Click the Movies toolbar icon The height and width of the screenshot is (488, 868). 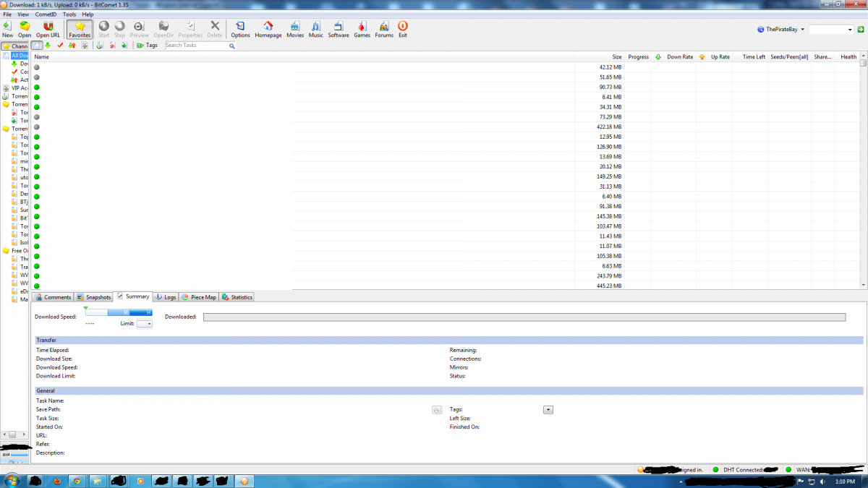tap(295, 29)
